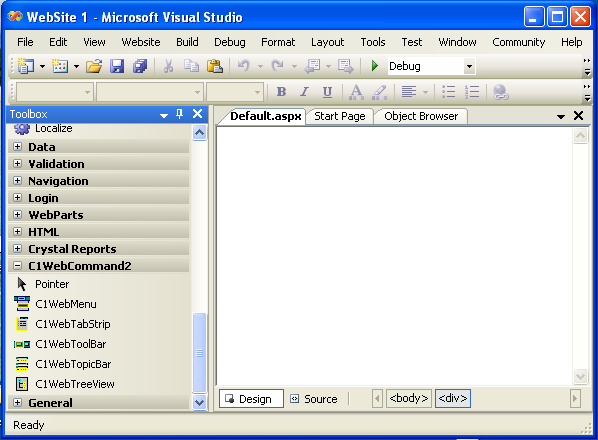
Task: Click the Toolbox vertical scrollbar thumb
Action: point(199,352)
